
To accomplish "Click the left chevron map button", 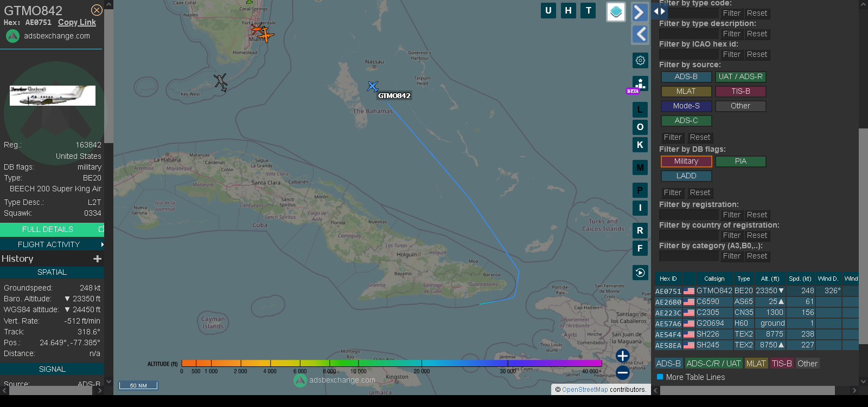I will (x=640, y=34).
